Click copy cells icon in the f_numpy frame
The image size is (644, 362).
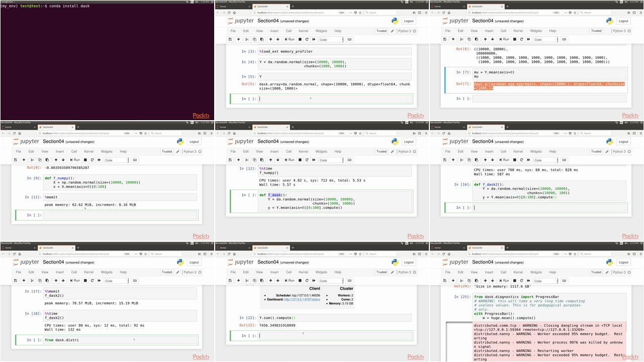[x=40, y=160]
